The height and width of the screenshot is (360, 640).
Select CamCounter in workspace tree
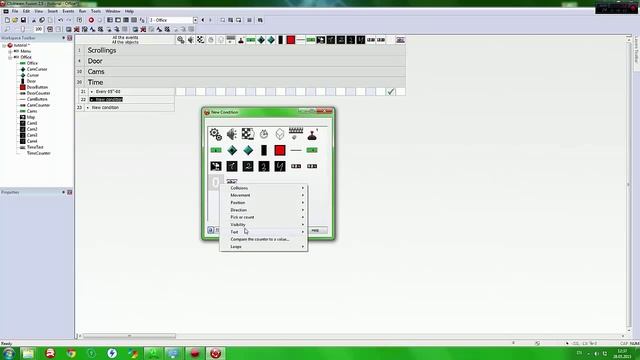pos(38,105)
